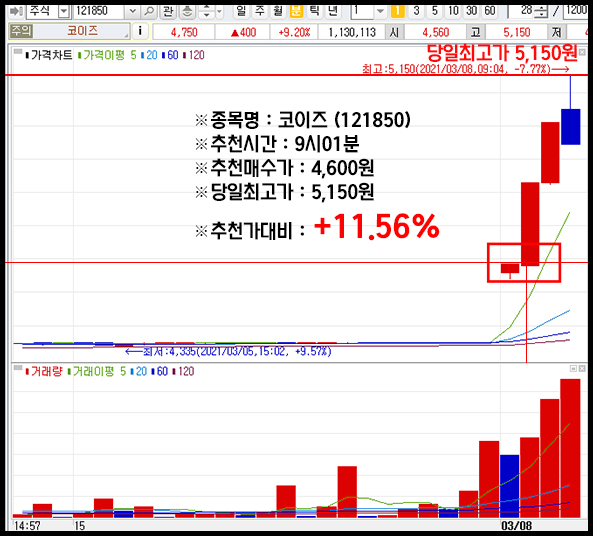This screenshot has height=536, width=593.
Task: Switch to the 틱 tick chart tab
Action: 314,11
